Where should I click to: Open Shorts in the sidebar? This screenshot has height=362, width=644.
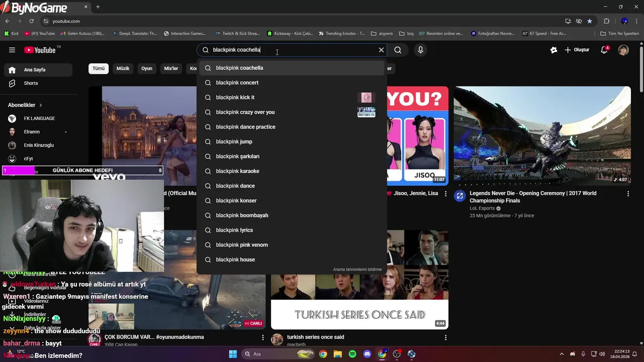(x=38, y=83)
